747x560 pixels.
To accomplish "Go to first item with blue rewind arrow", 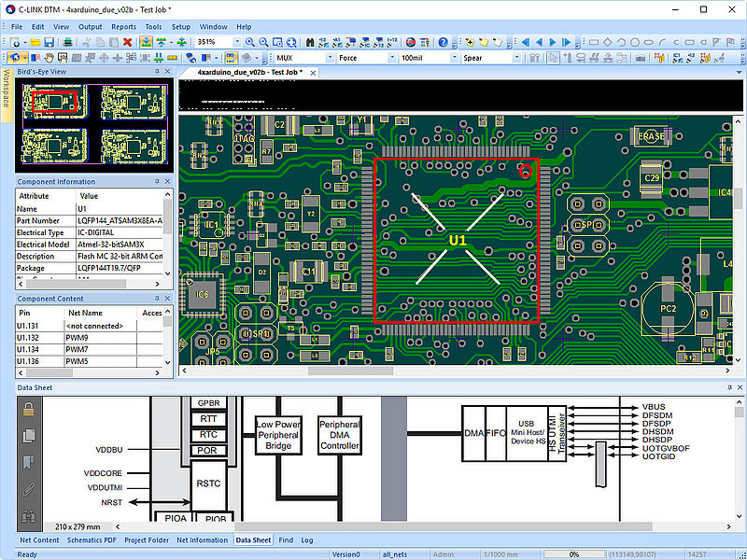I will (526, 42).
